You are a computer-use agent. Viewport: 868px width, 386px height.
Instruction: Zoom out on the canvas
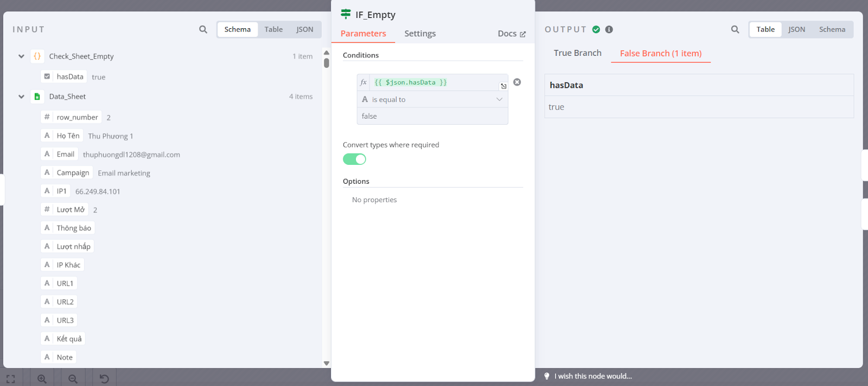click(73, 379)
